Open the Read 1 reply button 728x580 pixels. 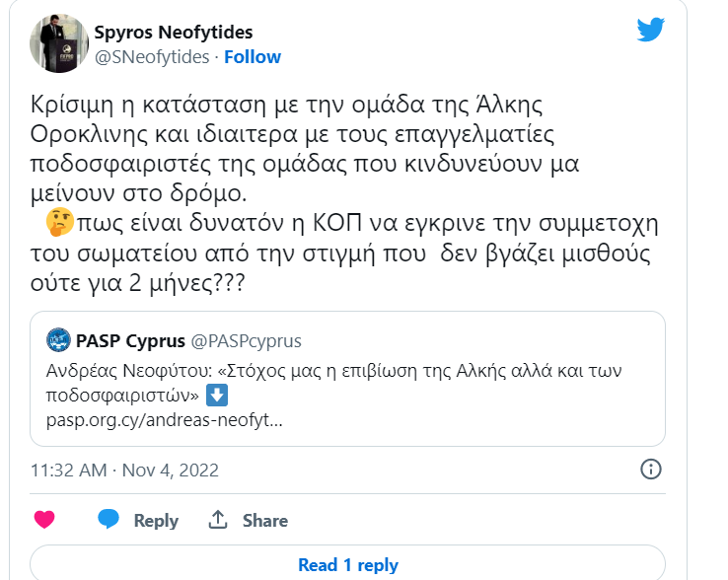click(348, 564)
